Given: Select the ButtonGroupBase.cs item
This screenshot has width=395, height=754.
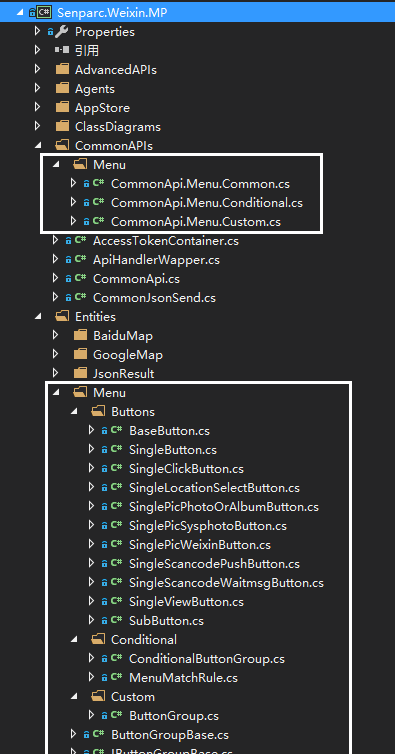Looking at the screenshot, I should 170,734.
